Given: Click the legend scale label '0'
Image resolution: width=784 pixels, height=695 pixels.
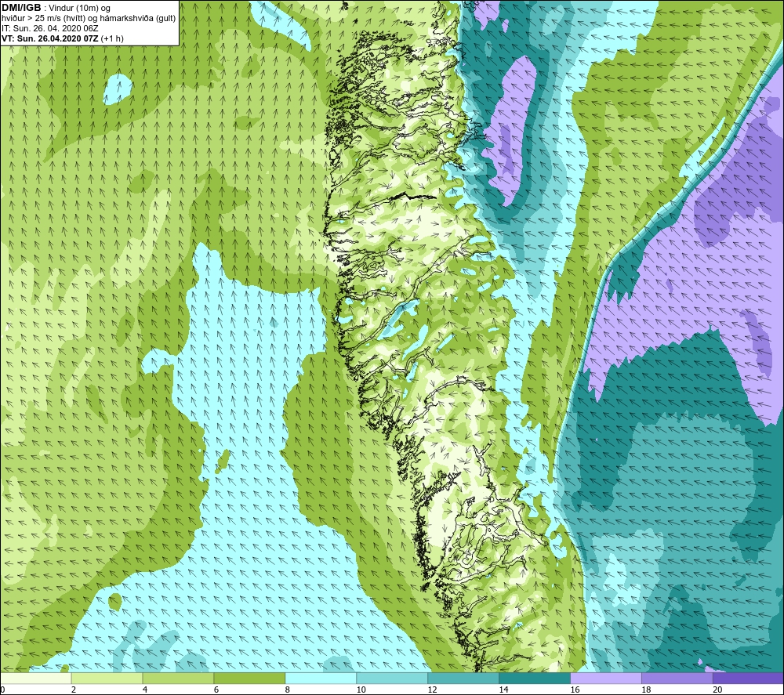Looking at the screenshot, I should click(2, 690).
